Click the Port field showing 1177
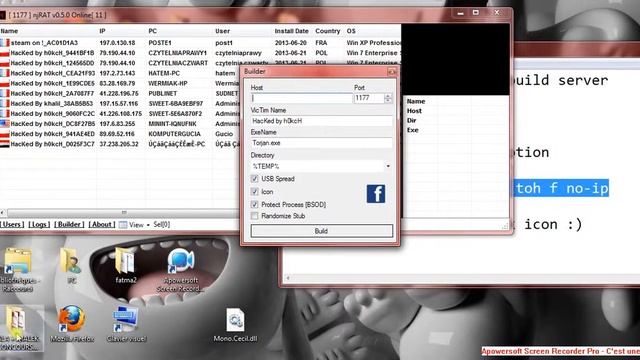The width and height of the screenshot is (640, 360). coord(369,98)
